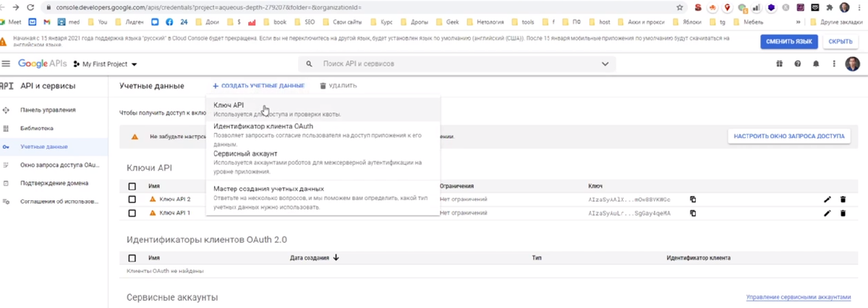Viewport: 868px width, 308px height.
Task: Click the Идентификатор клиента column header
Action: [x=698, y=257]
